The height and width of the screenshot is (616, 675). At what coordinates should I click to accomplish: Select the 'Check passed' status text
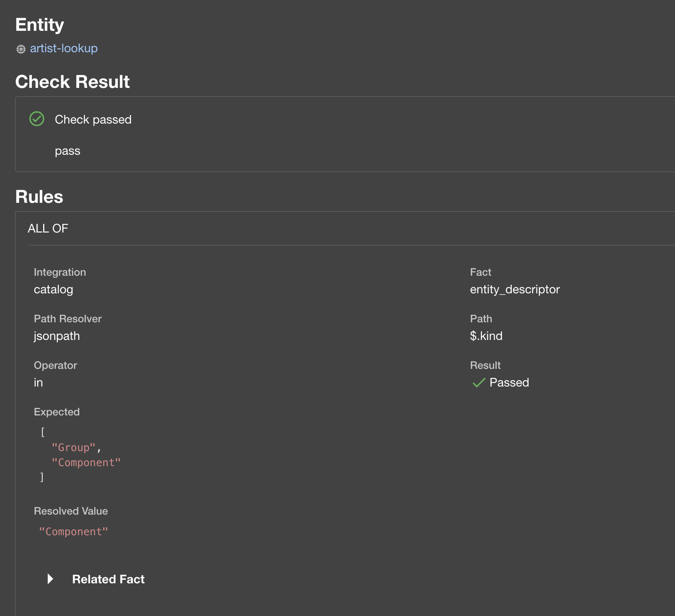tap(93, 119)
